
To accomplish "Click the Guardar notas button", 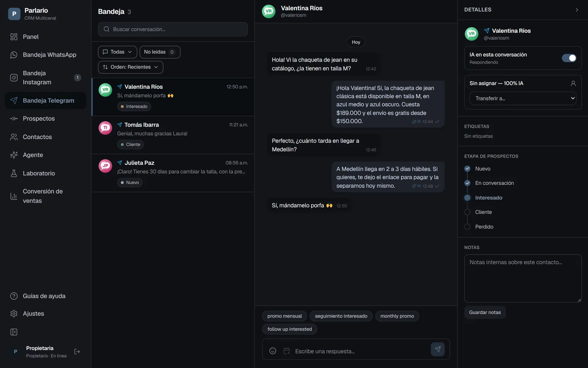I will coord(485,312).
